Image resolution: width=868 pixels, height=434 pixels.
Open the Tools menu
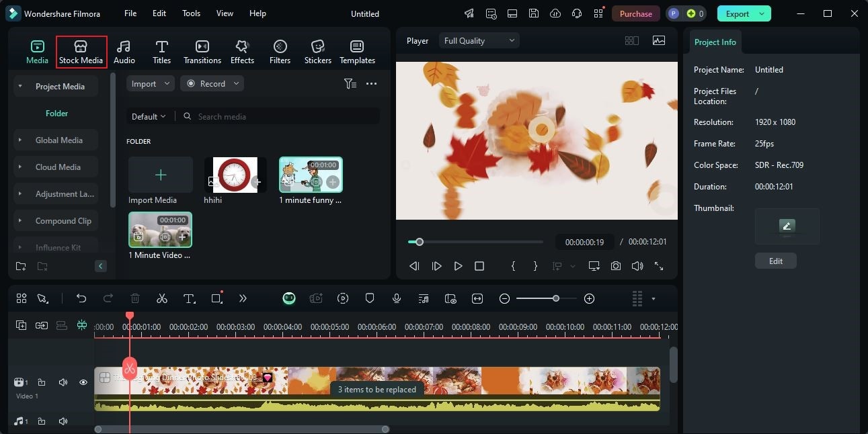point(191,13)
